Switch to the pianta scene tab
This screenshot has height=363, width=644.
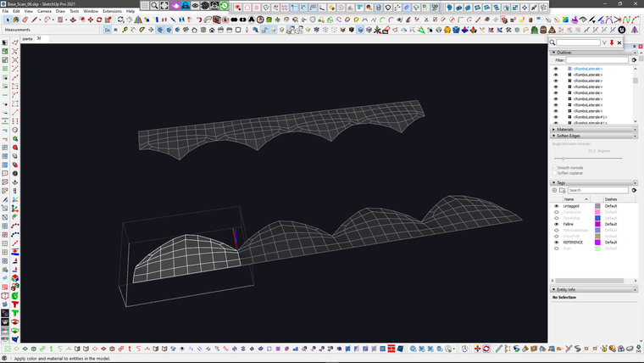coord(27,38)
